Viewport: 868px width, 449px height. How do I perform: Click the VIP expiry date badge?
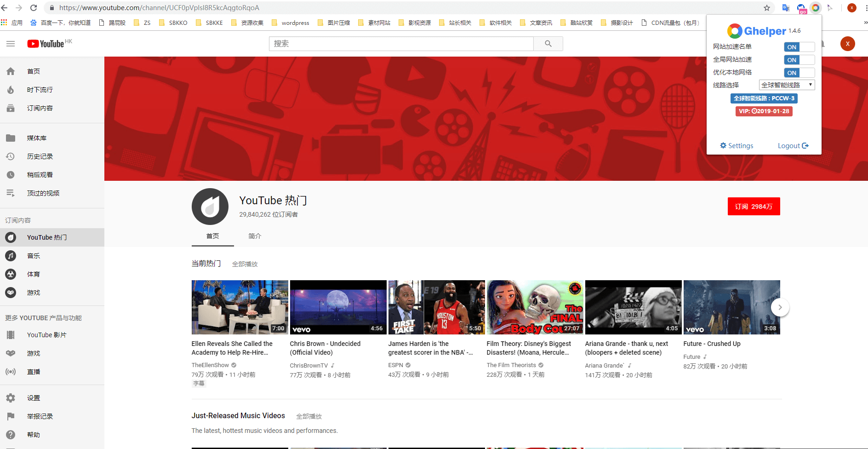(764, 111)
